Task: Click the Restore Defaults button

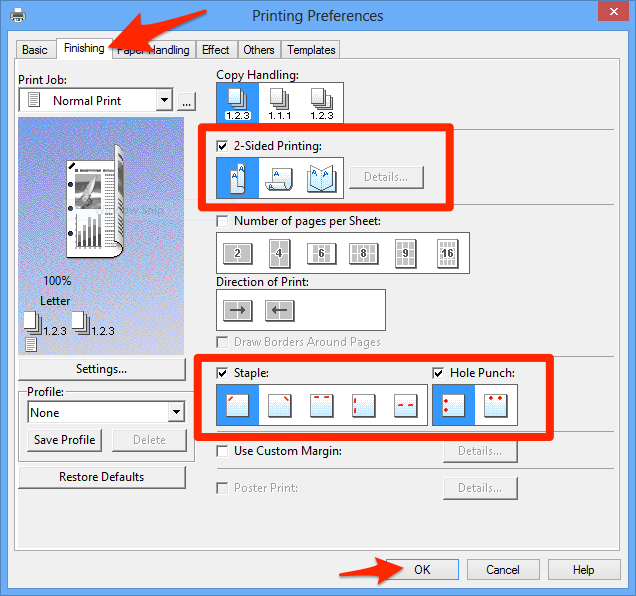Action: (102, 477)
